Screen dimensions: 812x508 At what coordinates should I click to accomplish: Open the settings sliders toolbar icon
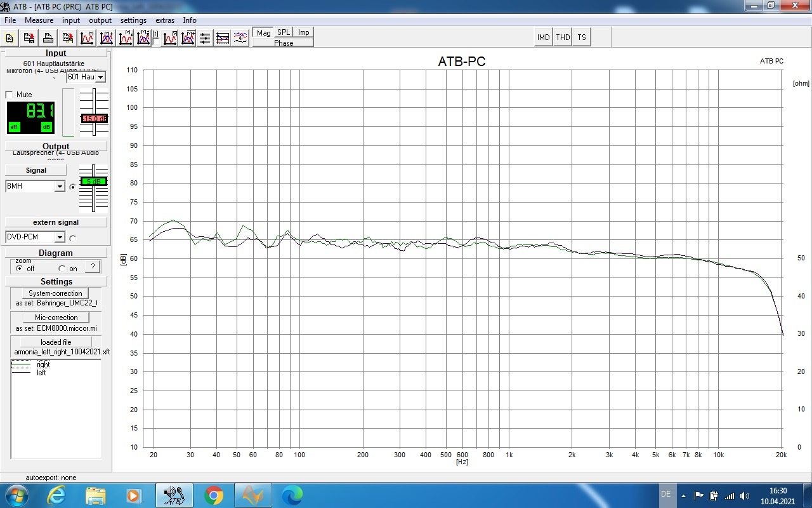tap(205, 38)
